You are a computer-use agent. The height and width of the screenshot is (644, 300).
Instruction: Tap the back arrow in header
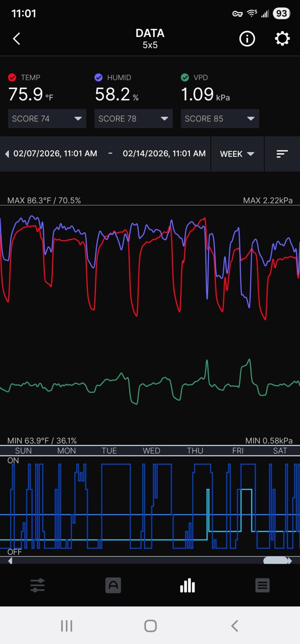click(x=17, y=39)
